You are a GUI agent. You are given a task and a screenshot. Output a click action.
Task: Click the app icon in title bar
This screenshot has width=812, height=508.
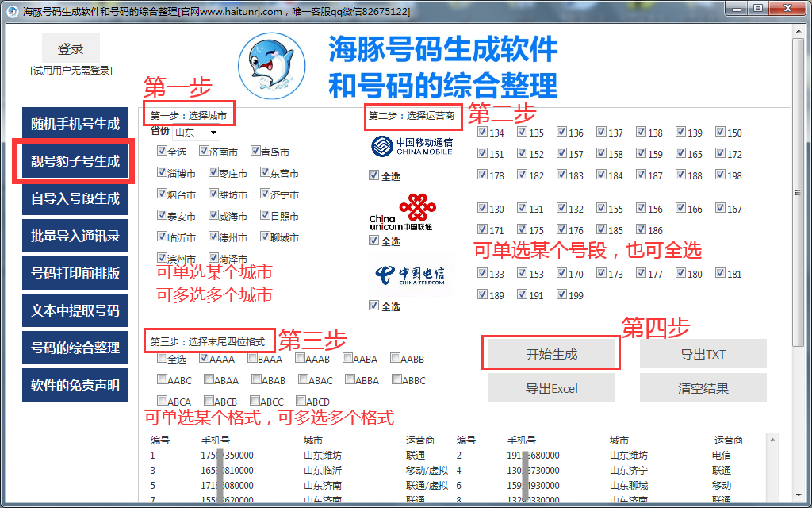pos(12,11)
